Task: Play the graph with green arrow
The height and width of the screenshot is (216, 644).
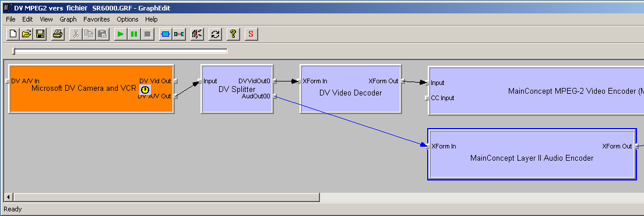Action: (x=120, y=34)
